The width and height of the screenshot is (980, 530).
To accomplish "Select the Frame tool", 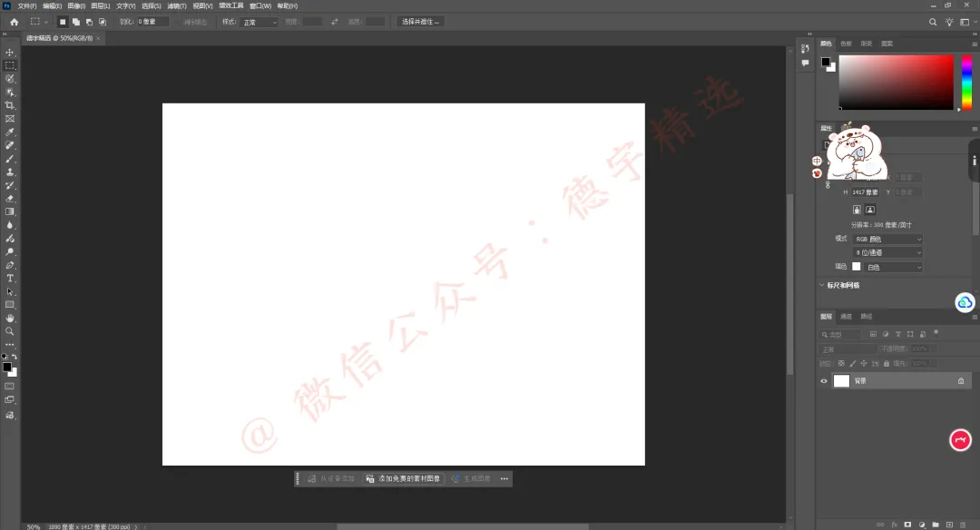I will (x=10, y=119).
